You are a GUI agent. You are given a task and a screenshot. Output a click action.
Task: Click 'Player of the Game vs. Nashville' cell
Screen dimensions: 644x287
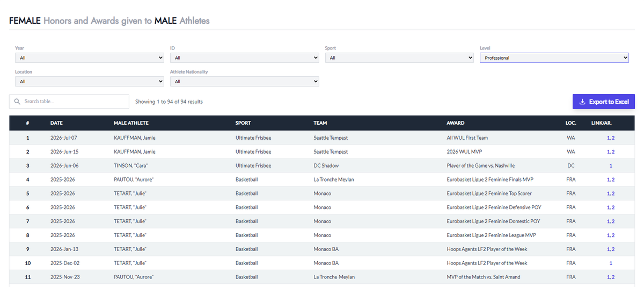pyautogui.click(x=481, y=166)
